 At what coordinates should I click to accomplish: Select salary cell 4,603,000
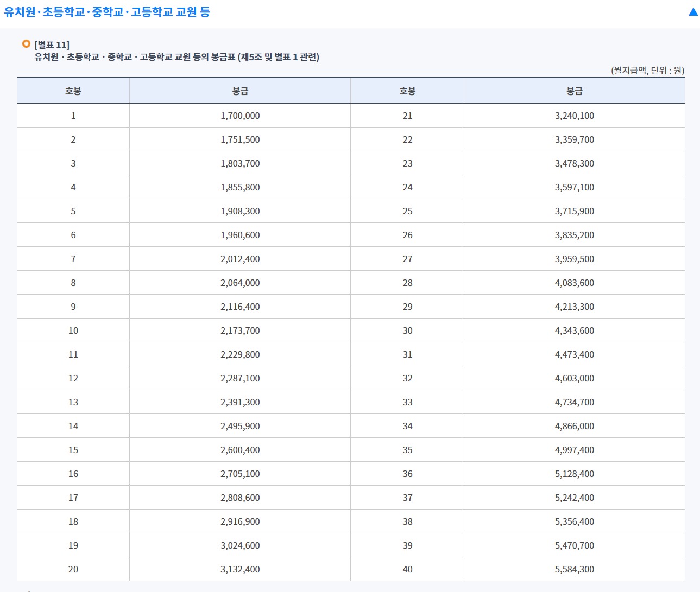[x=575, y=378]
